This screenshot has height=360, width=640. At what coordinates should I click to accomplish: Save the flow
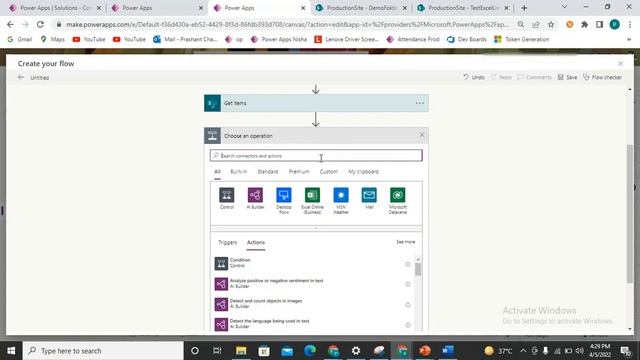coord(567,77)
